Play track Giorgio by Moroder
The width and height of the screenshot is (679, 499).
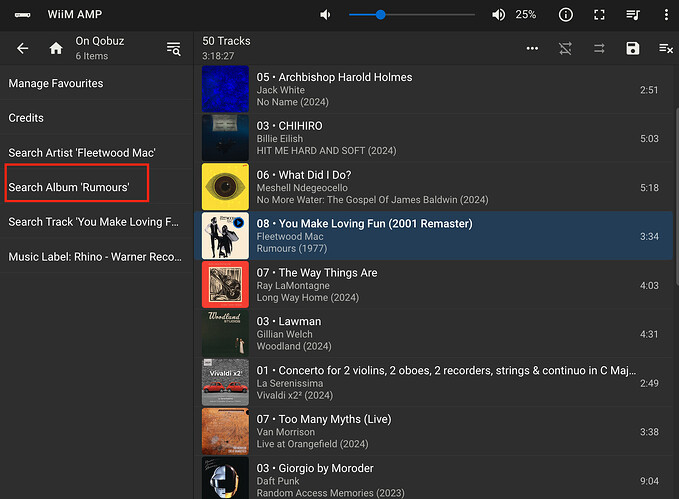[x=433, y=478]
